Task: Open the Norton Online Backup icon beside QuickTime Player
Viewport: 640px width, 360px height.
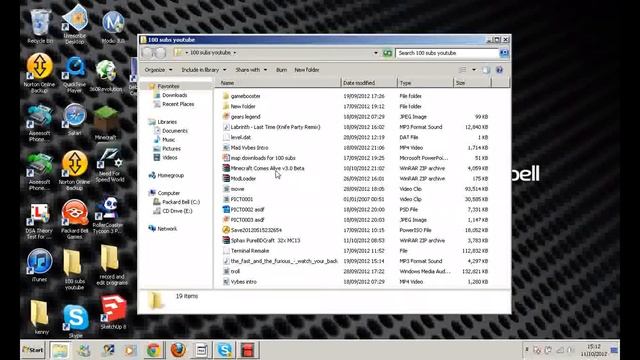Action: tap(40, 73)
